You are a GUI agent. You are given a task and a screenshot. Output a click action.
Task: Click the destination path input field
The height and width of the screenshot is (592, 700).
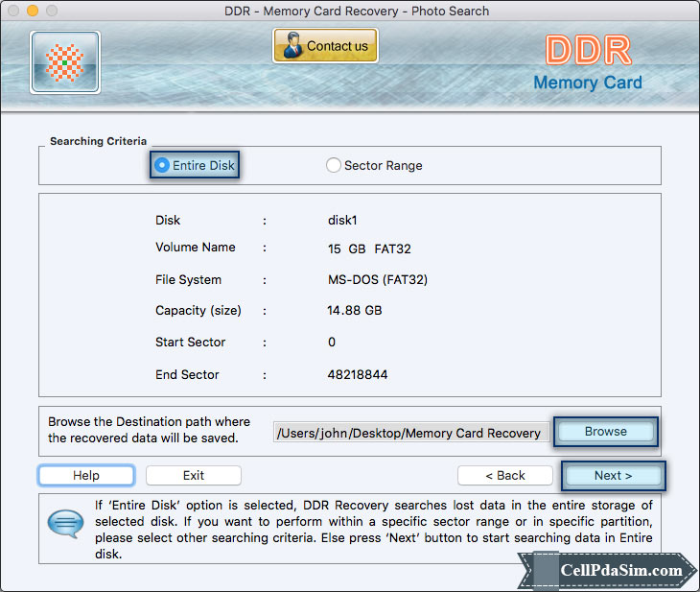pyautogui.click(x=411, y=433)
